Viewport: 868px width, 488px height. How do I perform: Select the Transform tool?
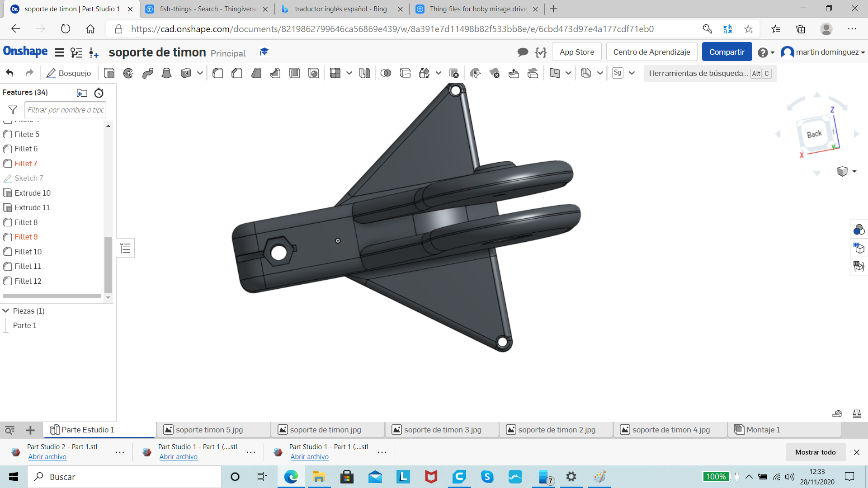(424, 73)
